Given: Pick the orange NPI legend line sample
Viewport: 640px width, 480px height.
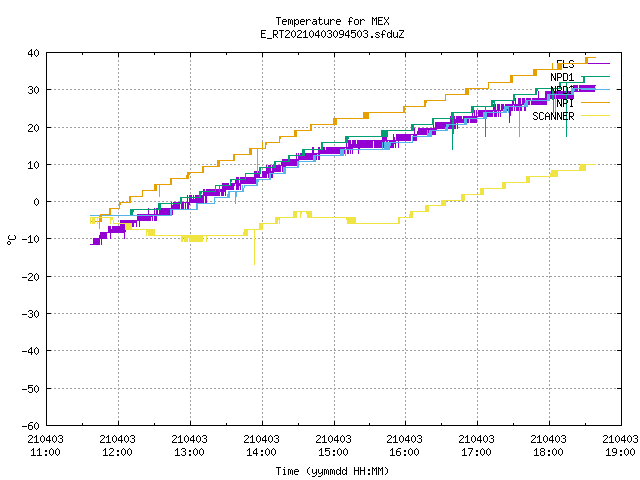Looking at the screenshot, I should (x=595, y=102).
